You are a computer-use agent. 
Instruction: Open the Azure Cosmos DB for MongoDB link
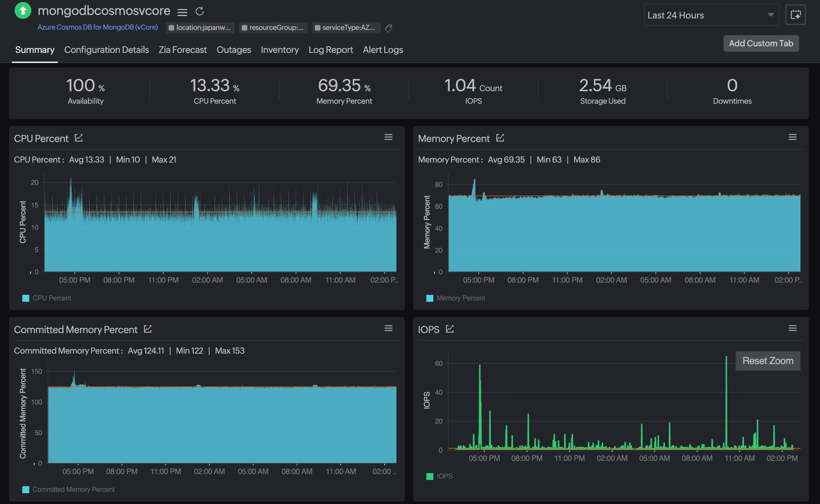click(98, 27)
